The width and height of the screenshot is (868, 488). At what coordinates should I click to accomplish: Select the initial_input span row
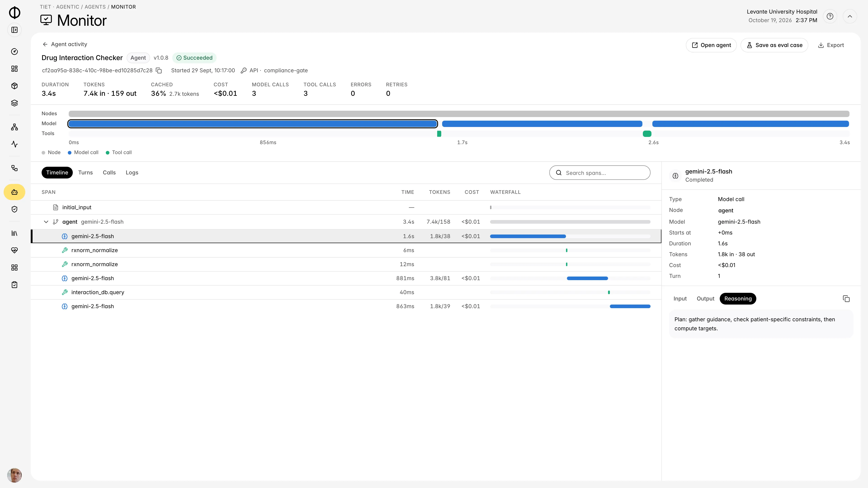[346, 207]
